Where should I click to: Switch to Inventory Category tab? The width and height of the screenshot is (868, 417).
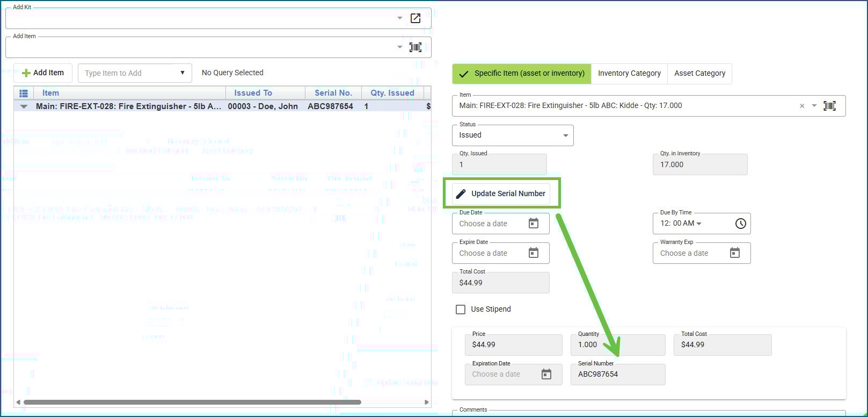(x=629, y=74)
